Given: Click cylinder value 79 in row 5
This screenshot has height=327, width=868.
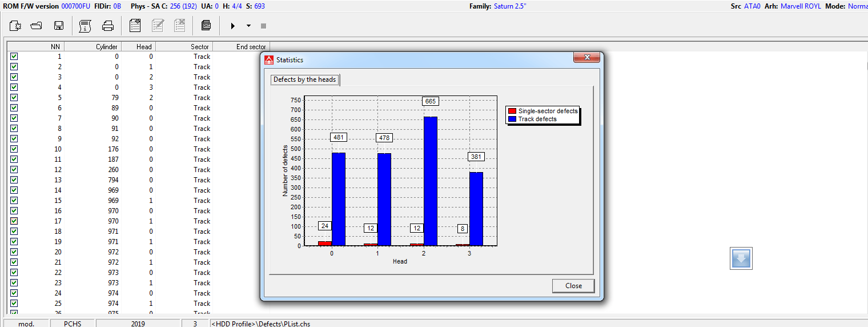Looking at the screenshot, I should 115,98.
